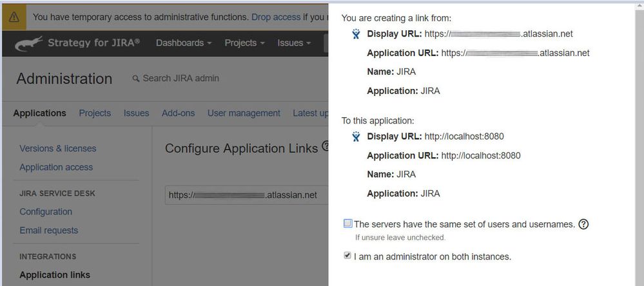This screenshot has height=286, width=644.
Task: Click the Strategy for JIRA crocodile logo
Action: click(x=29, y=43)
